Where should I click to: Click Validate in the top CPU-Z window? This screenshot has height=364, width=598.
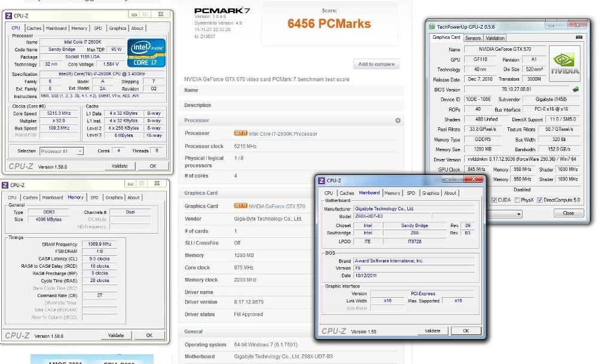tap(120, 166)
